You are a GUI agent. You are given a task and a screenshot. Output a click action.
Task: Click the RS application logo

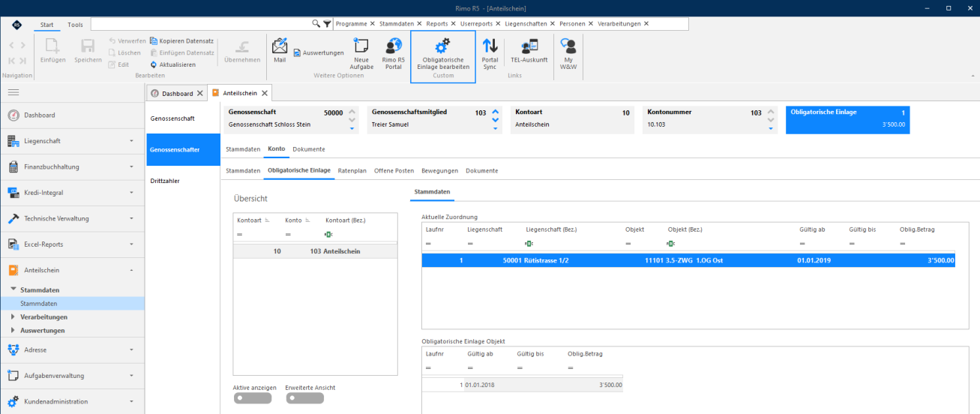pyautogui.click(x=16, y=24)
